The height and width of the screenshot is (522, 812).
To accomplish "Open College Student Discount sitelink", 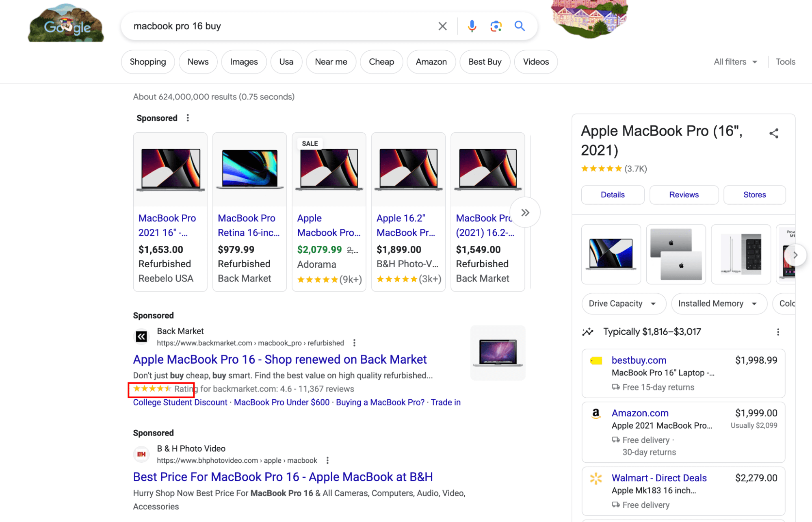I will pyautogui.click(x=180, y=402).
